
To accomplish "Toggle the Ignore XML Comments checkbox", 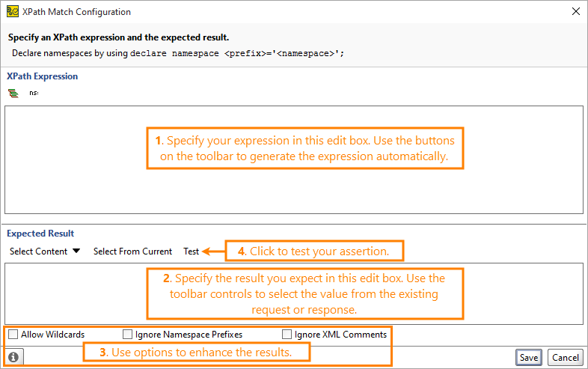I will (x=287, y=334).
